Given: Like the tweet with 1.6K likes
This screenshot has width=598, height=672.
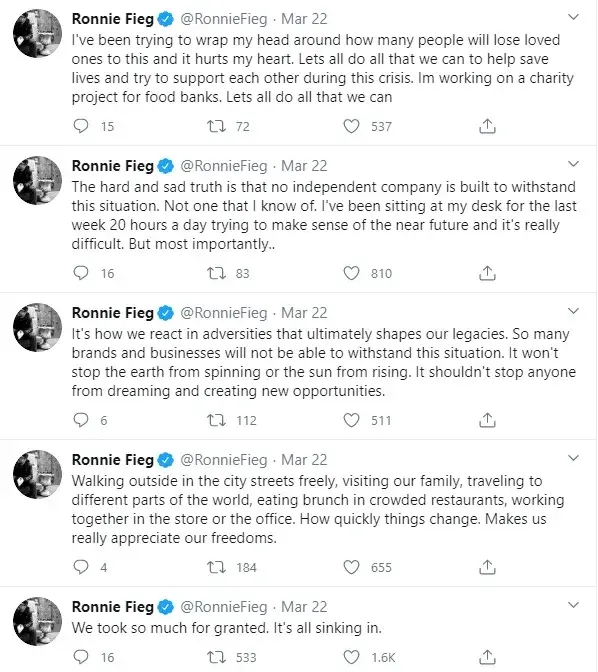Looking at the screenshot, I should [351, 657].
